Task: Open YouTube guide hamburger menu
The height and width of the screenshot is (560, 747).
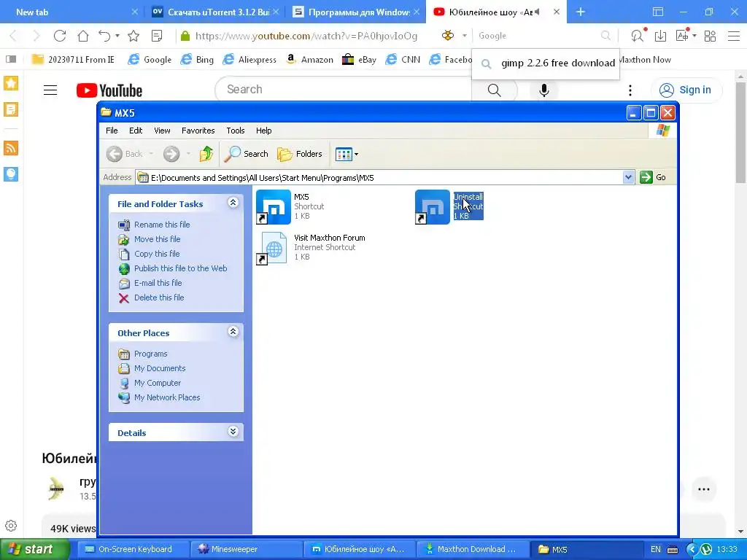Action: click(x=50, y=90)
